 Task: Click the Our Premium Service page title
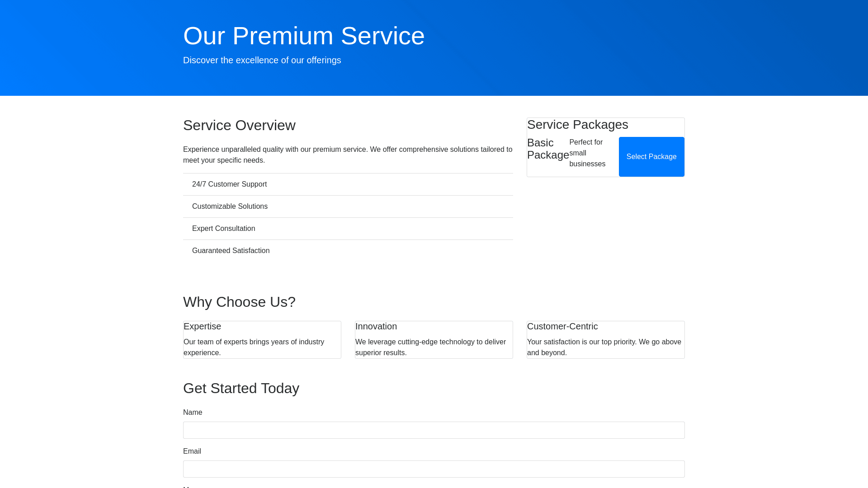pyautogui.click(x=303, y=36)
